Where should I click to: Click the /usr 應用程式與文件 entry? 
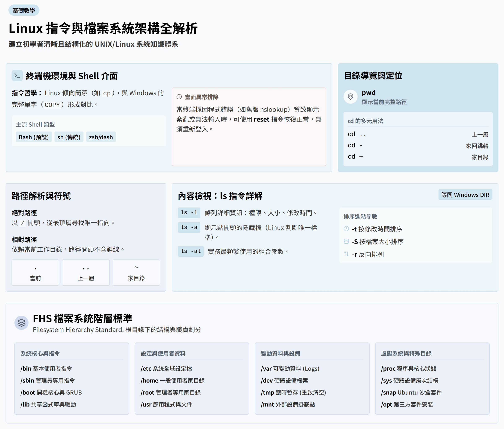[166, 404]
